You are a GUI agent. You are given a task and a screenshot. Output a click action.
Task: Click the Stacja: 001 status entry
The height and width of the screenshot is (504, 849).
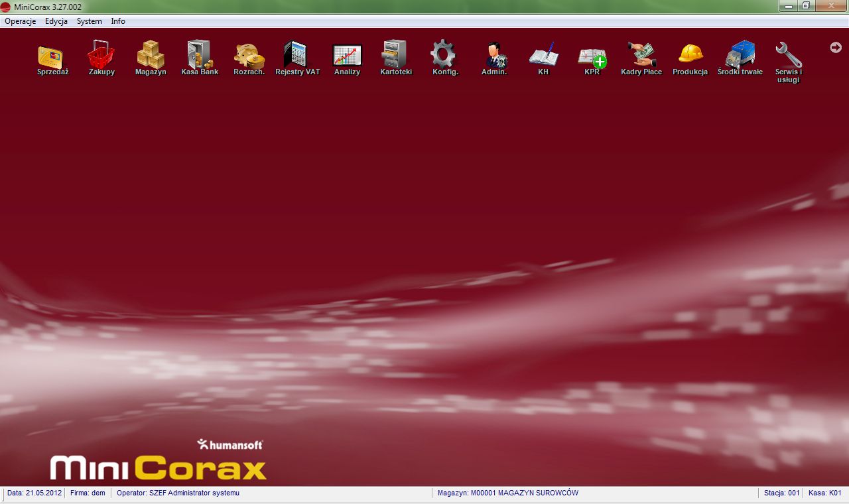point(782,493)
